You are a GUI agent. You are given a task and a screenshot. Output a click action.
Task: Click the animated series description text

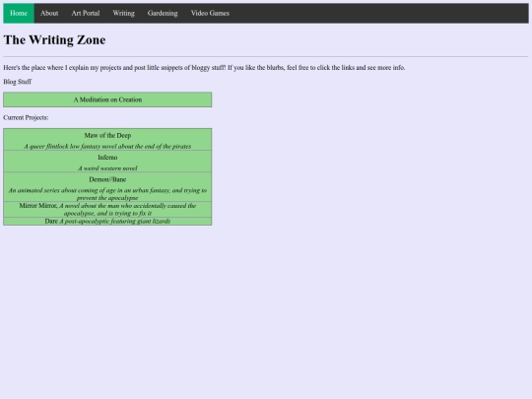pyautogui.click(x=107, y=194)
